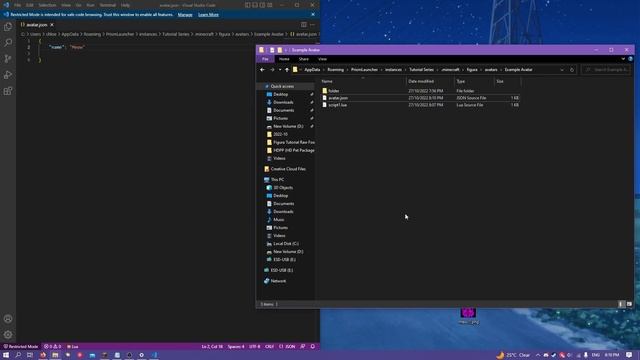Image resolution: width=640 pixels, height=360 pixels.
Task: Expand the ribbon chevron in File Explorer
Action: click(x=623, y=59)
